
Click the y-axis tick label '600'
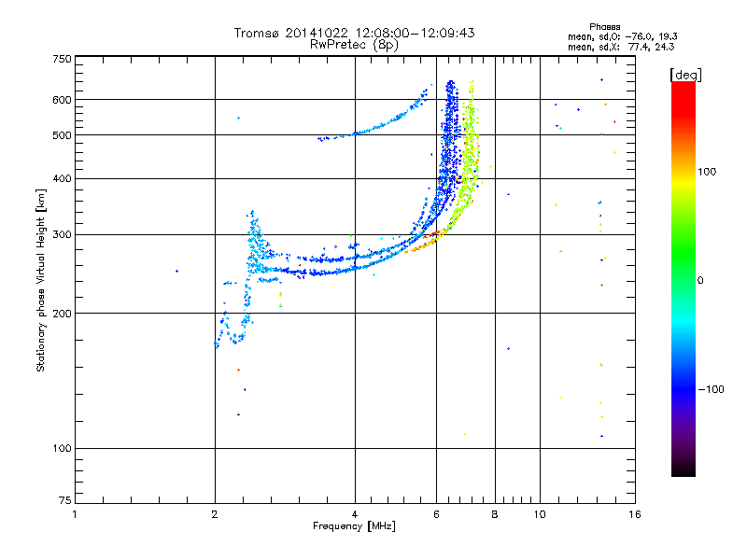tap(63, 100)
